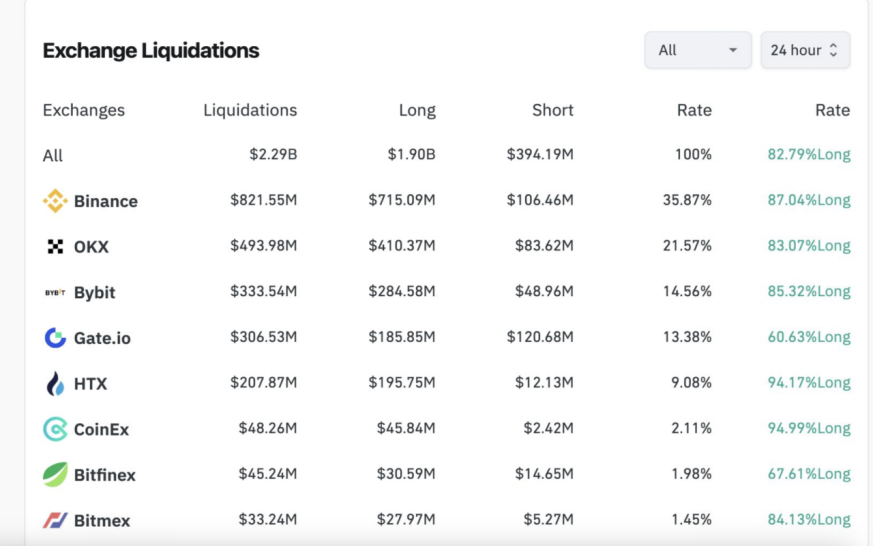Click Binance's 87.04%Long rate value
The height and width of the screenshot is (547, 874).
click(x=809, y=200)
